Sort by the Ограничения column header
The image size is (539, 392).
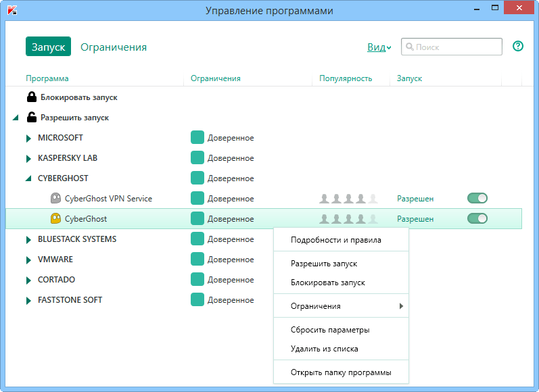point(216,78)
